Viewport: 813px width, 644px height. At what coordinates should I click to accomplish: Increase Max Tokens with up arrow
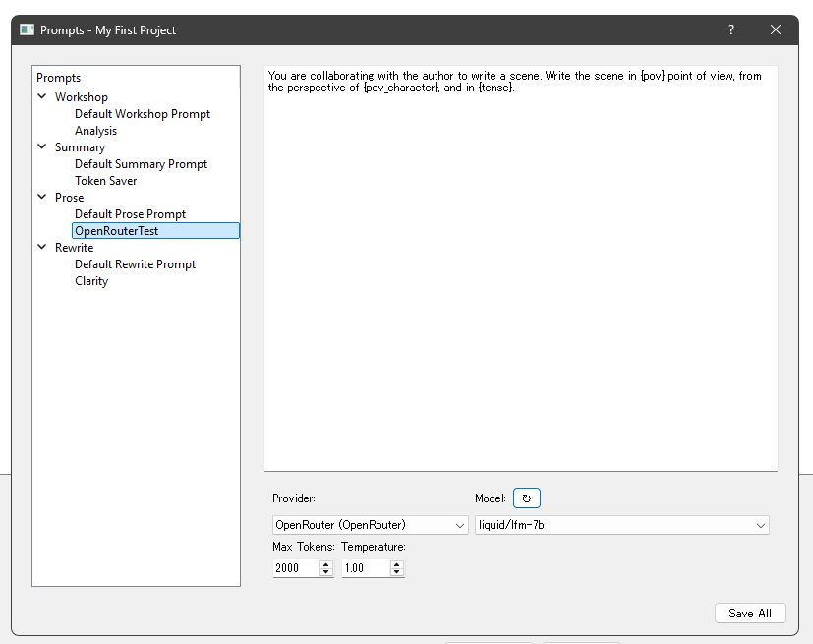325,564
